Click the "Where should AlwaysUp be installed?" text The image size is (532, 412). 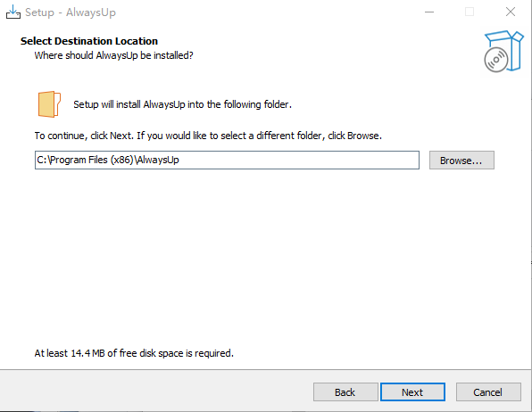click(x=113, y=55)
